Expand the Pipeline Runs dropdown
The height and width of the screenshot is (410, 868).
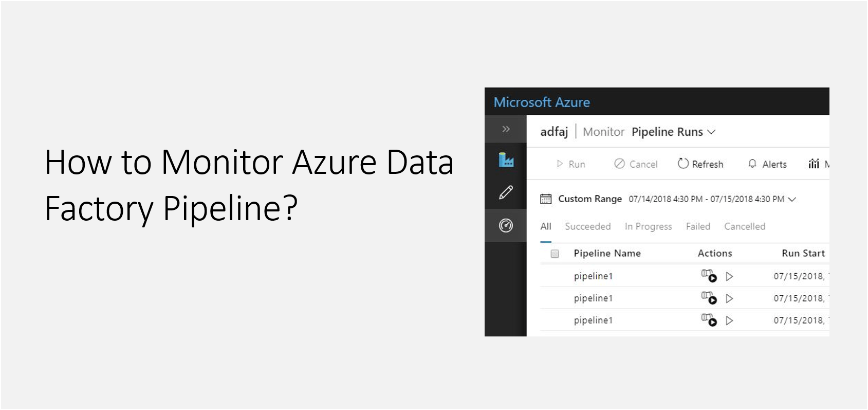tap(712, 132)
